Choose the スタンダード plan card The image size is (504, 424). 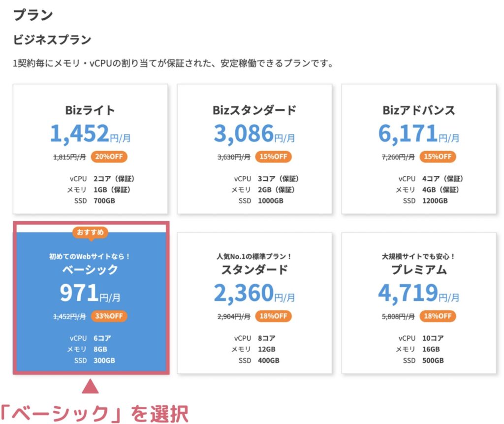click(x=254, y=303)
